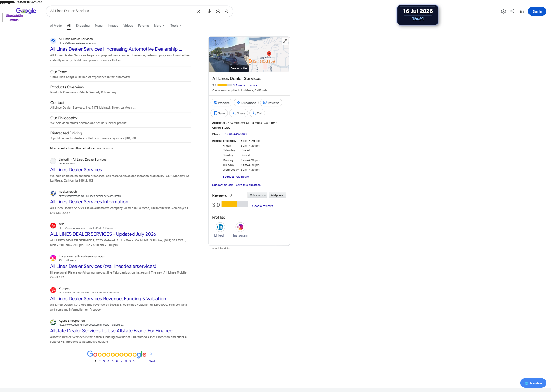
Task: Click Suggest an edit link
Action: (x=223, y=185)
